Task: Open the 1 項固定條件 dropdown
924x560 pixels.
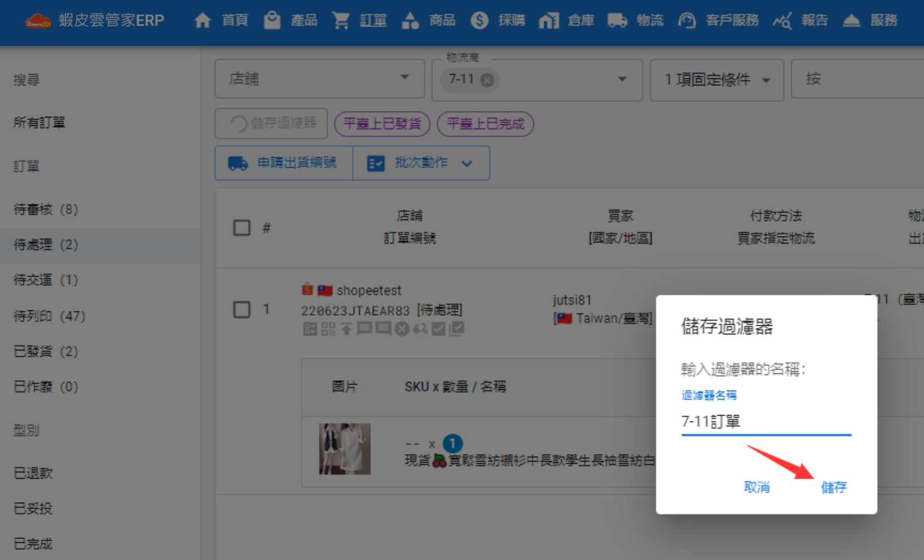Action: (x=717, y=80)
